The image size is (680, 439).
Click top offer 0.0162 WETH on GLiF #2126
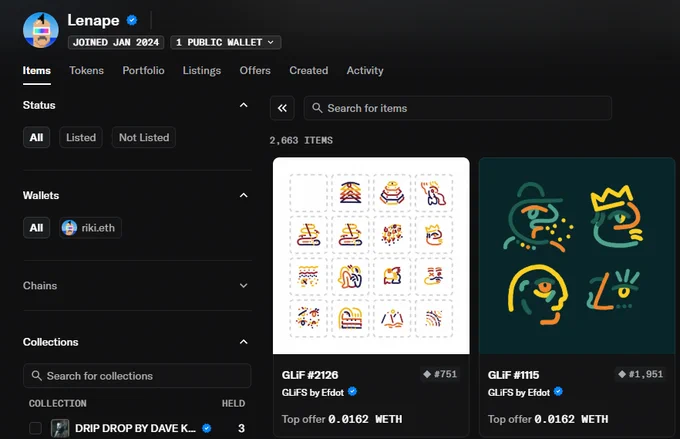pos(342,419)
